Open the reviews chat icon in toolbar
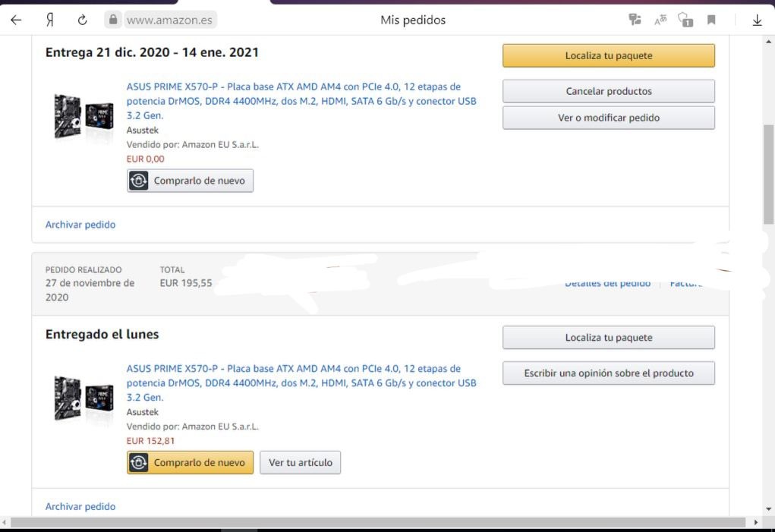The width and height of the screenshot is (775, 532). point(635,20)
